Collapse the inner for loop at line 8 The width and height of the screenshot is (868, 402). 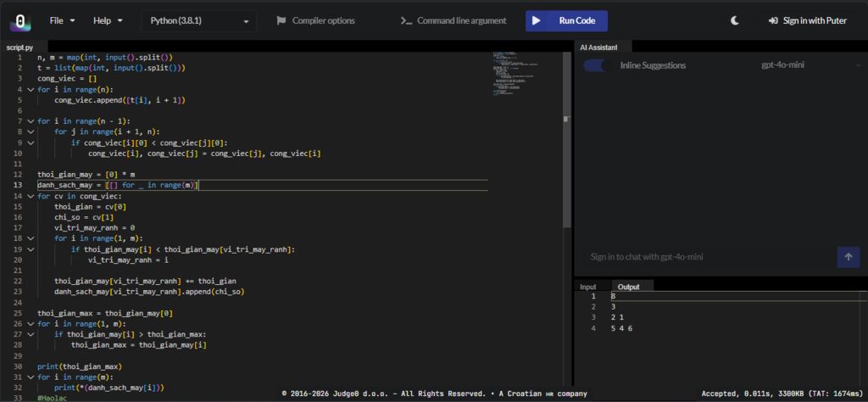tap(31, 131)
